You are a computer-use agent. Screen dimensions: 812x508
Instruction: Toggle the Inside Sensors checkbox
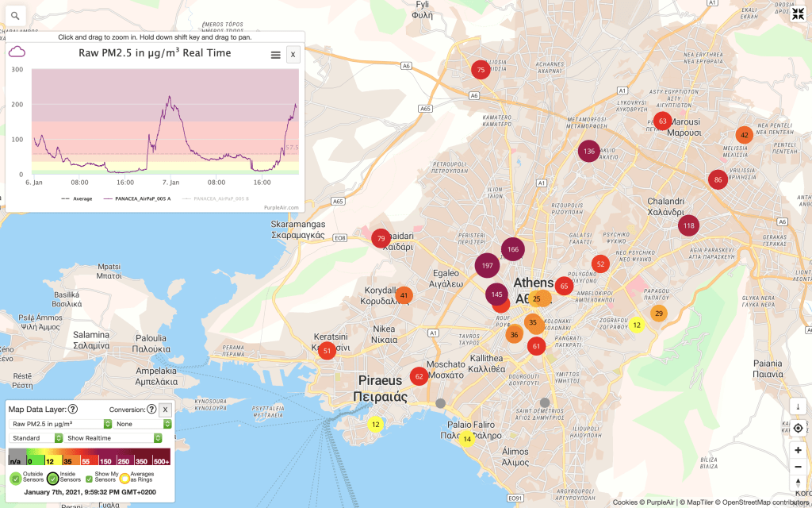point(52,478)
